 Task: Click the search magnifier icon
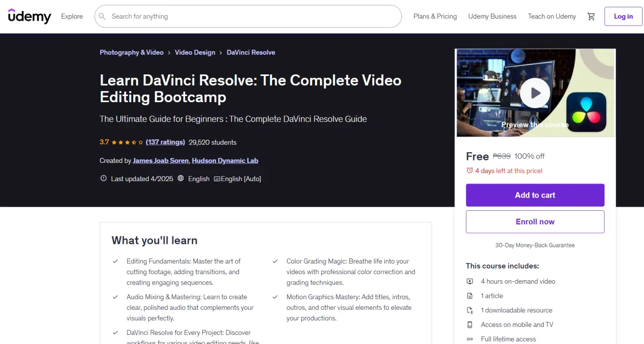pyautogui.click(x=102, y=17)
